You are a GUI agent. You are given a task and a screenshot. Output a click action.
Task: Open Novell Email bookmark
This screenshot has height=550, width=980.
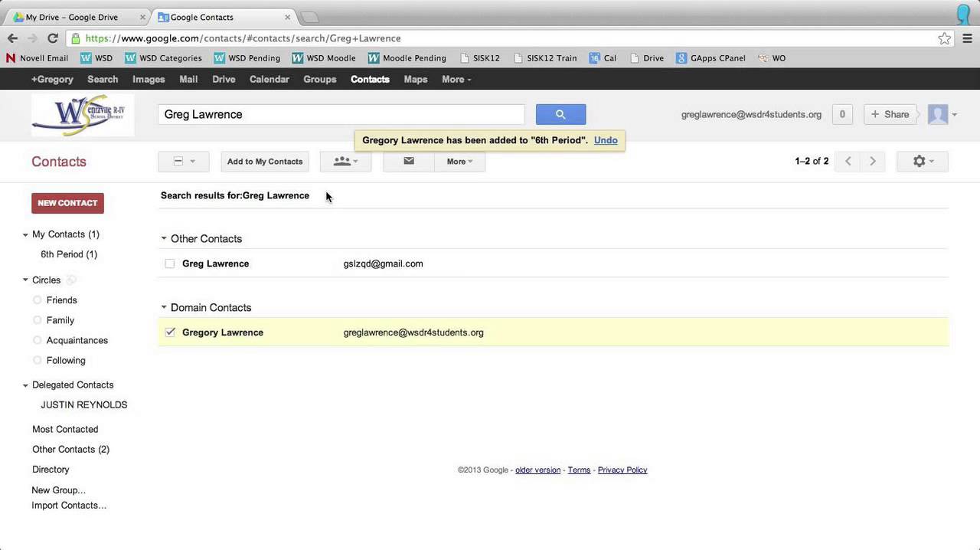pos(37,58)
